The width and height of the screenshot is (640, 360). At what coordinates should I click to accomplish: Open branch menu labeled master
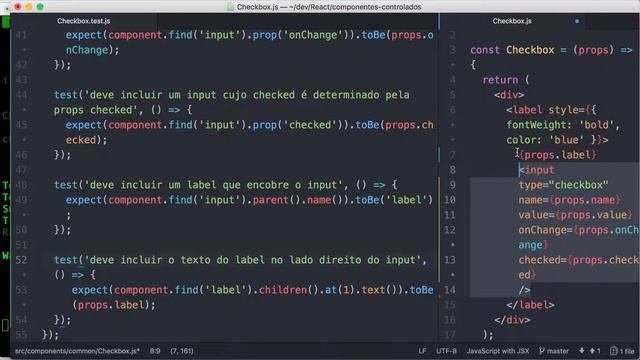point(558,351)
